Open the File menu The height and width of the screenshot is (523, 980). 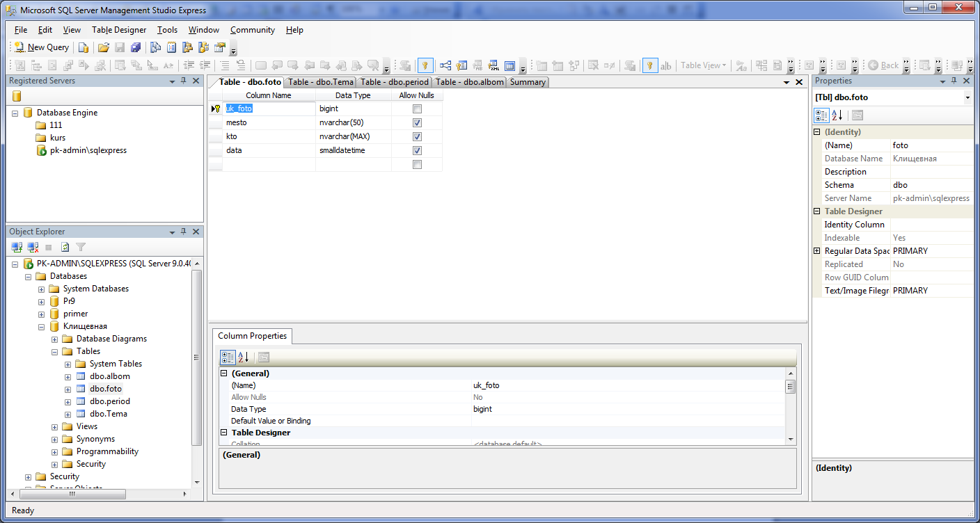[x=21, y=30]
